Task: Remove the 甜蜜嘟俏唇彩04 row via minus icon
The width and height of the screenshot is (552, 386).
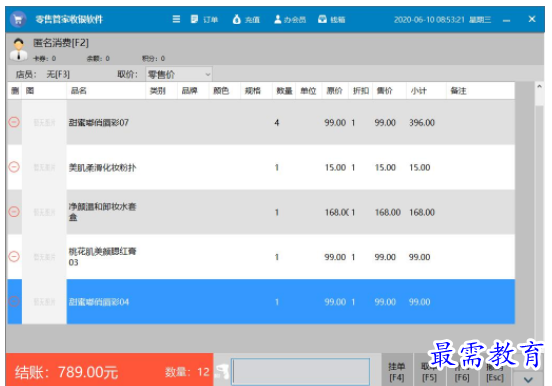Action: point(14,301)
